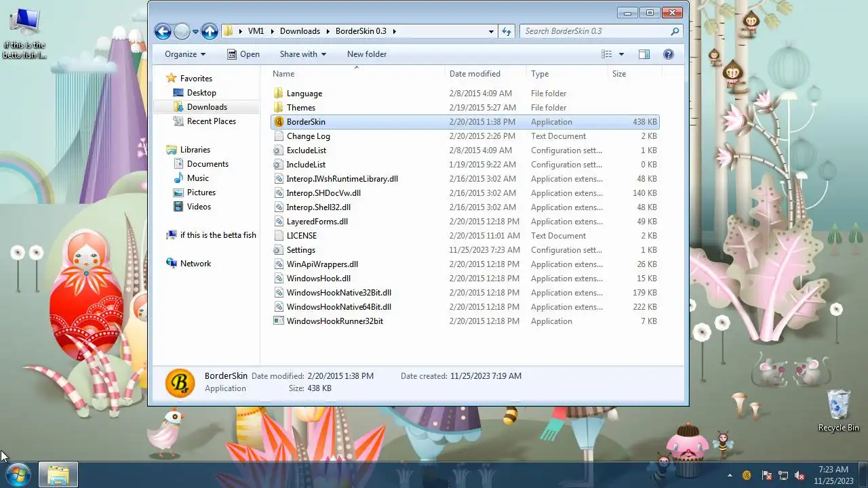Show hidden tray icons arrow
Image resolution: width=868 pixels, height=488 pixels.
pyautogui.click(x=730, y=476)
